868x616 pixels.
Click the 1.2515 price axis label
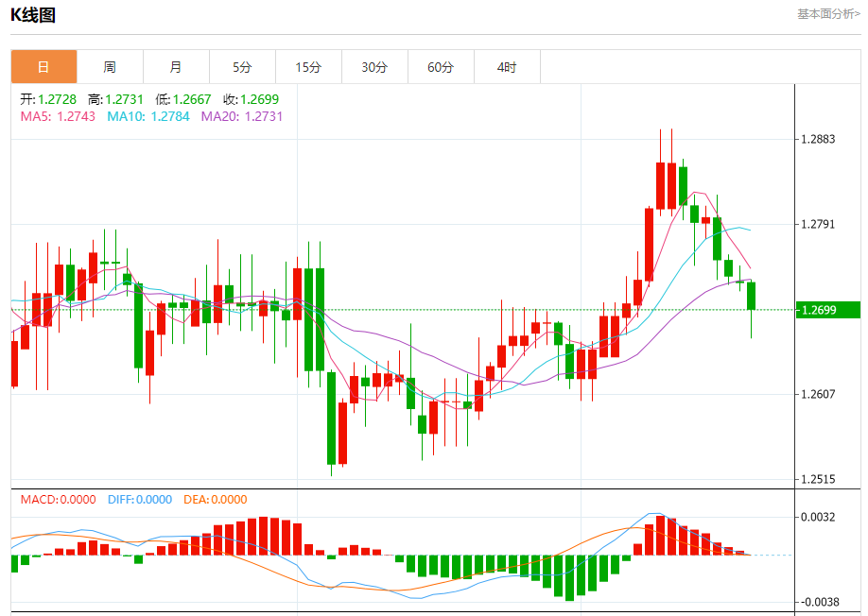(818, 479)
